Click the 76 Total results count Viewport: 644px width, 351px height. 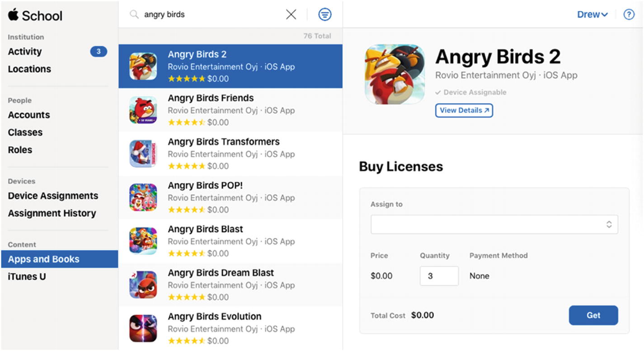pos(317,36)
